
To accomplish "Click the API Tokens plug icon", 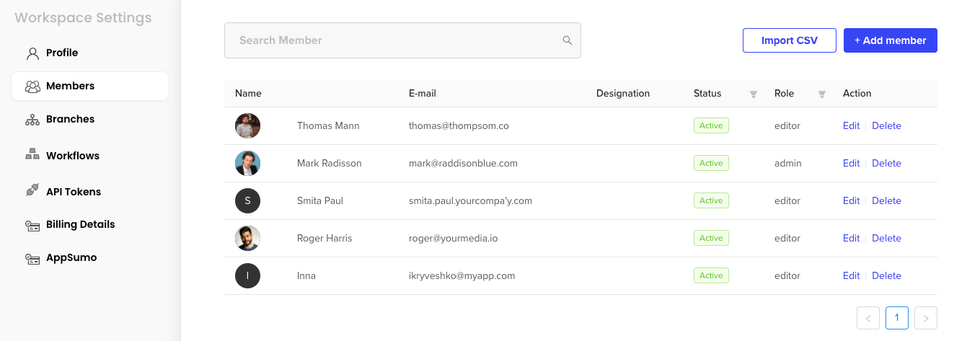I will (x=32, y=191).
